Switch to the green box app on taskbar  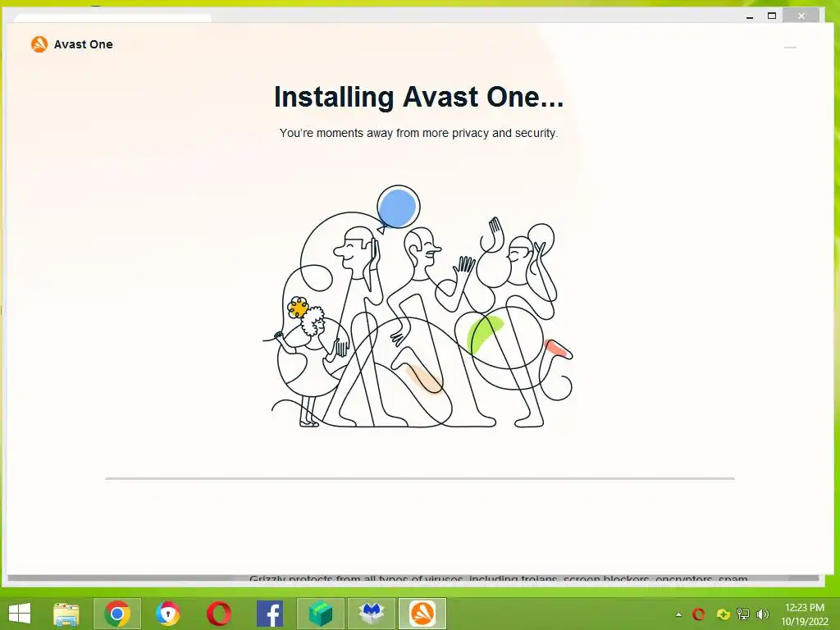point(321,614)
